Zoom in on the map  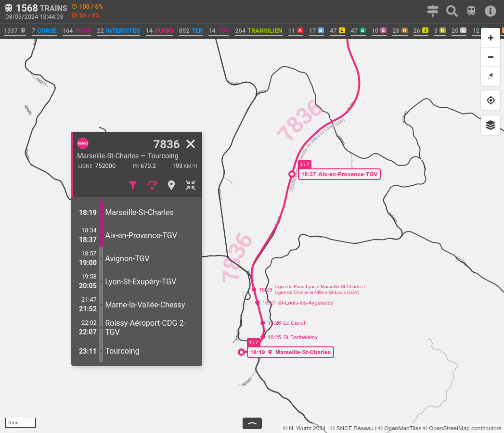(491, 38)
